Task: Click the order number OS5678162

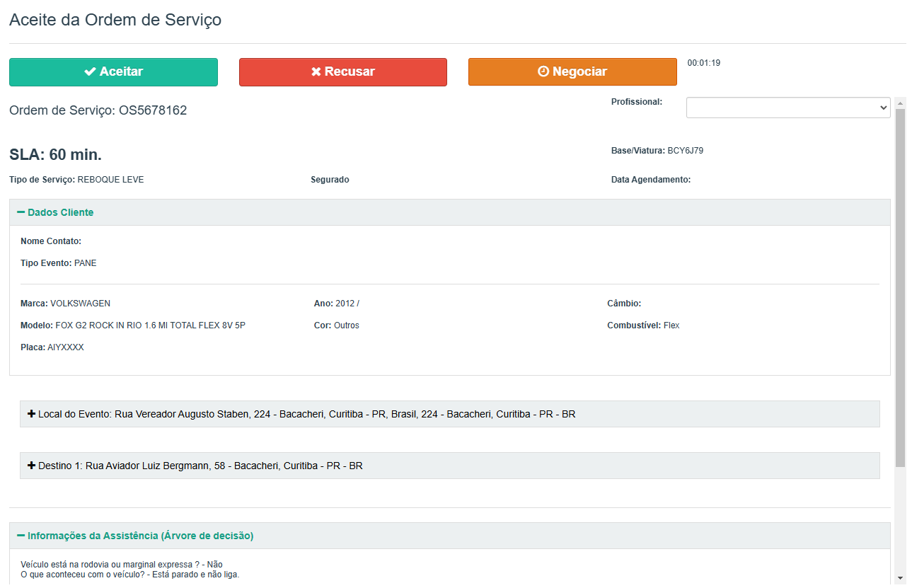Action: 153,110
